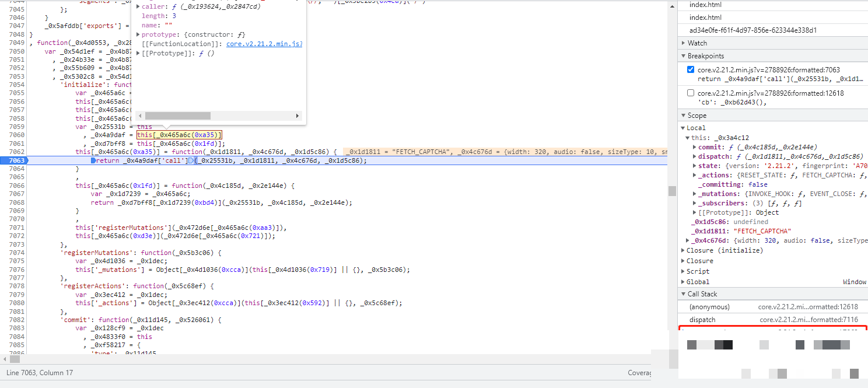Collapse the Breakpoints section
This screenshot has width=868, height=388.
click(x=684, y=56)
